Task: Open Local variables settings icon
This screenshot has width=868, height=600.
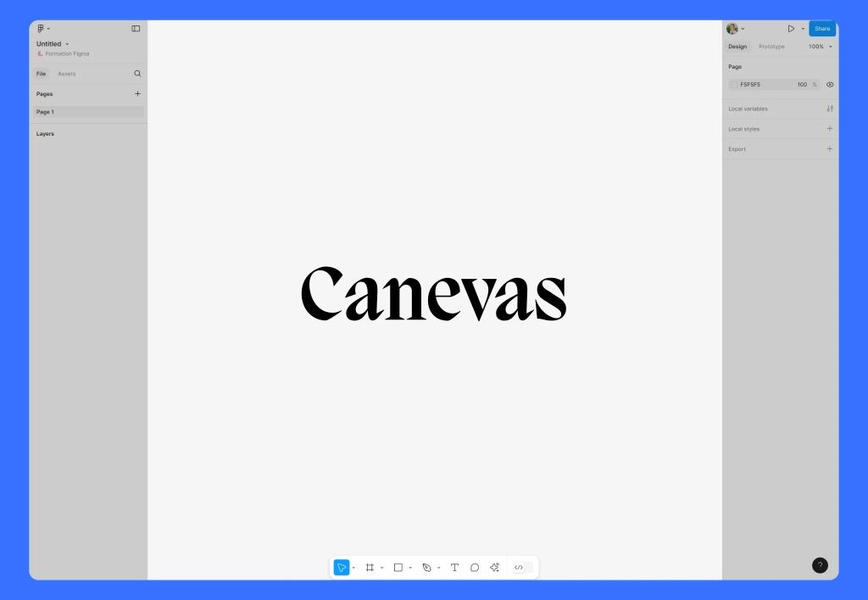Action: pos(830,108)
